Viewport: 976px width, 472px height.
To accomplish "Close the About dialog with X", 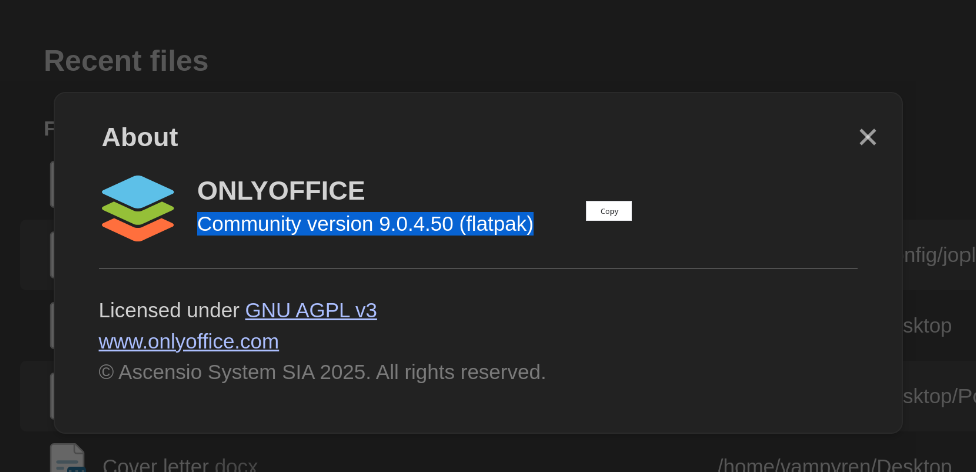I will (867, 137).
